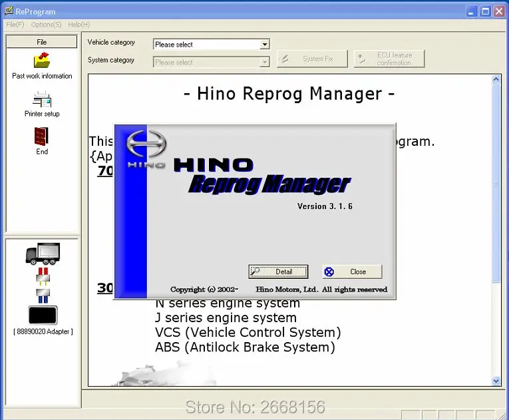Open Past work information folder icon
The width and height of the screenshot is (509, 420).
point(41,60)
